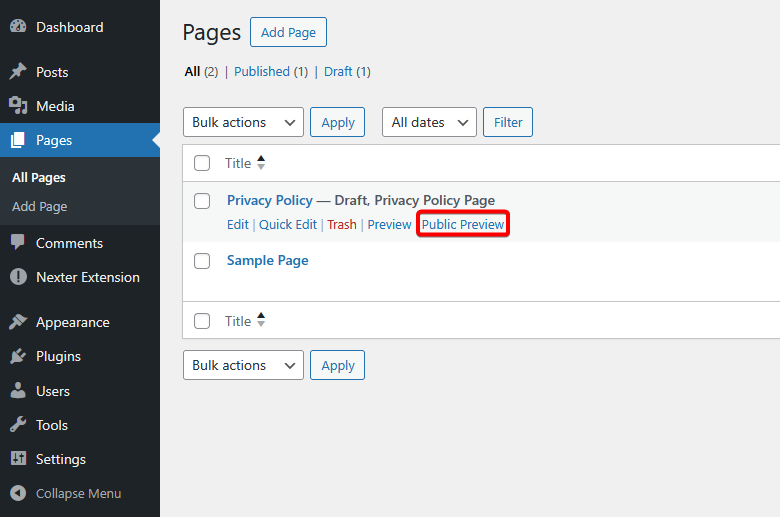Click the Public Preview link

click(x=463, y=224)
